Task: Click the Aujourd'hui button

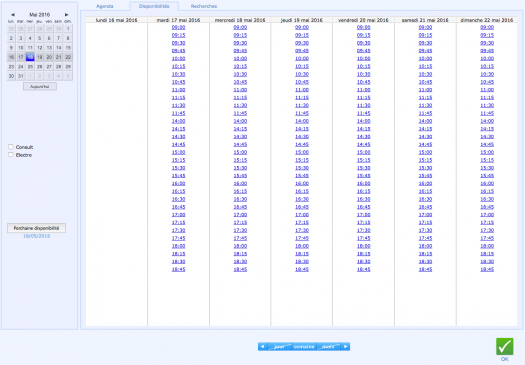Action: (x=40, y=86)
